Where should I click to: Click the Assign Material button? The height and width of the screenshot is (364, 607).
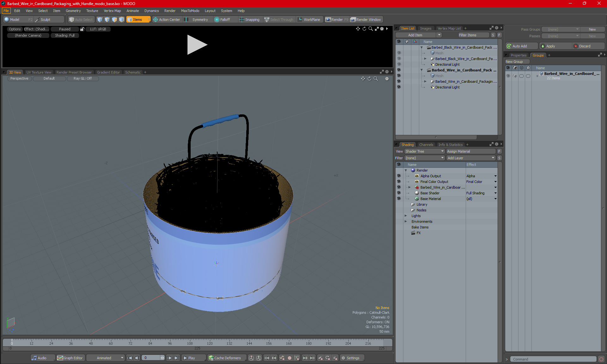[471, 151]
